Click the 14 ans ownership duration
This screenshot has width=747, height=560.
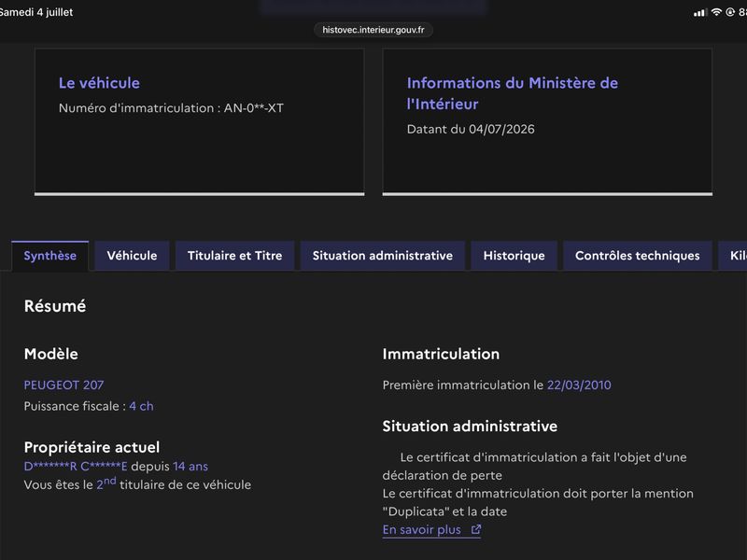tap(190, 466)
